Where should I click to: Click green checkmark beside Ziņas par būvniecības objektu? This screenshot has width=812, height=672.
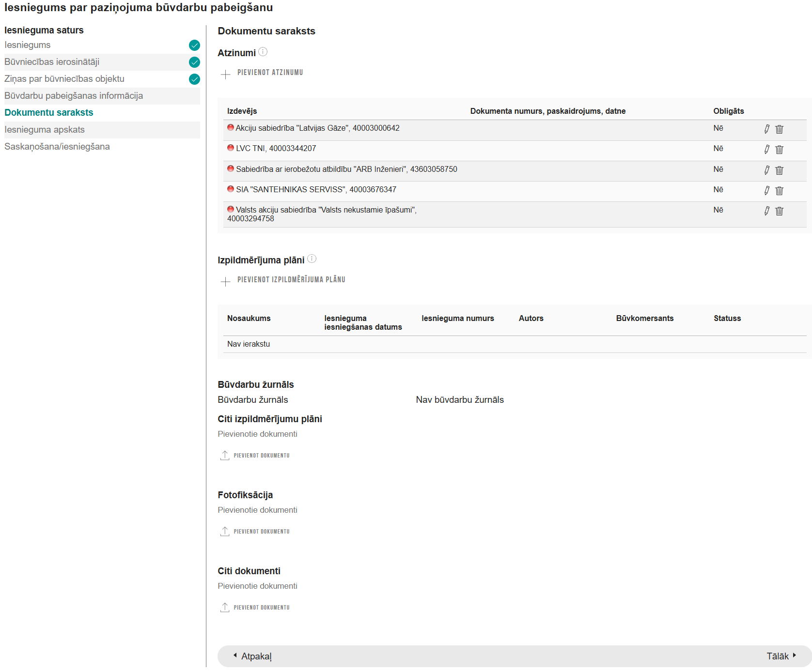pyautogui.click(x=194, y=79)
